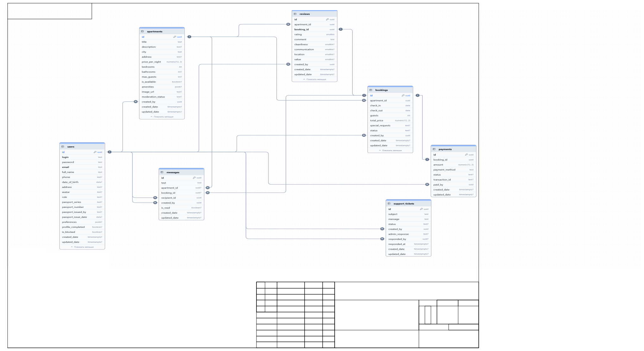
Task: Click the table icon in apartments header
Action: (x=142, y=31)
